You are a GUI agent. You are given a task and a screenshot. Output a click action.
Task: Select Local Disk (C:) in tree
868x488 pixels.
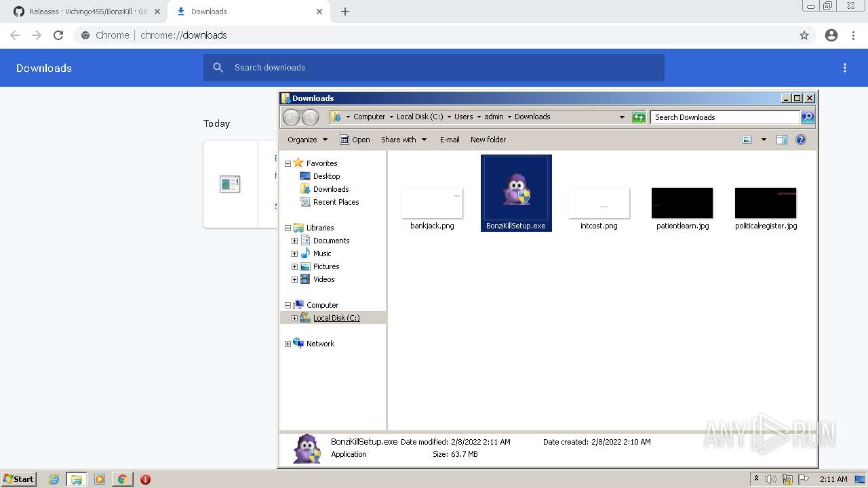pyautogui.click(x=336, y=318)
